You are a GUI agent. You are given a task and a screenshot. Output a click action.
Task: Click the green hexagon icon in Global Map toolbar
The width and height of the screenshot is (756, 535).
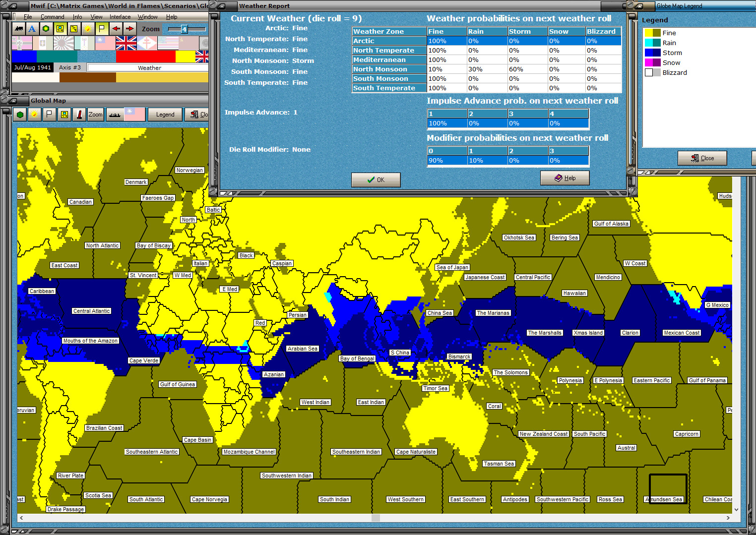coord(20,115)
